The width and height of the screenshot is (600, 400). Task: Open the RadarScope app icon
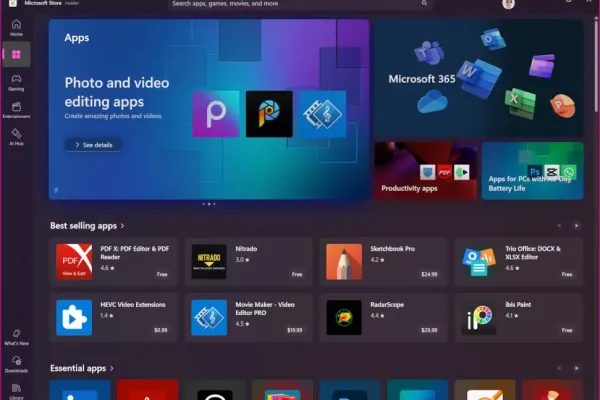pyautogui.click(x=344, y=317)
